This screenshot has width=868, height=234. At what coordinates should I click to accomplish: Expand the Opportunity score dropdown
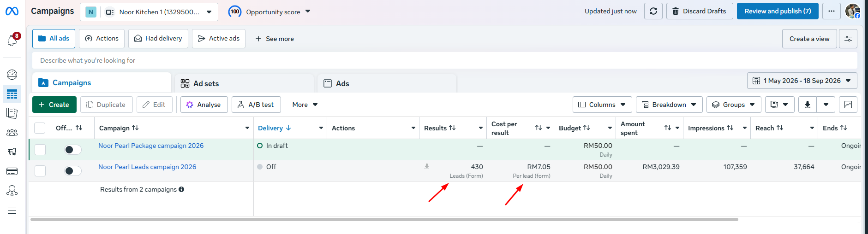point(308,12)
